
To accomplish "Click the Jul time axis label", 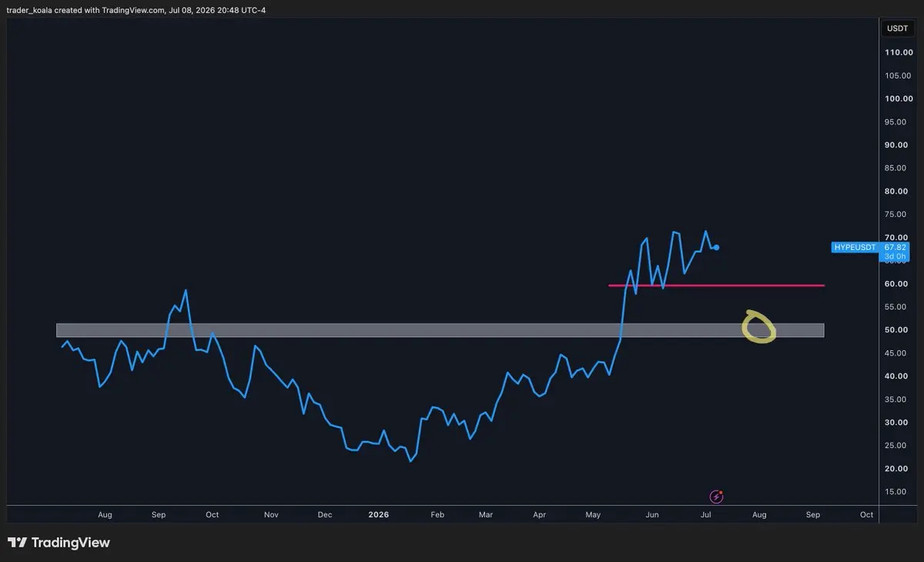I will point(706,514).
